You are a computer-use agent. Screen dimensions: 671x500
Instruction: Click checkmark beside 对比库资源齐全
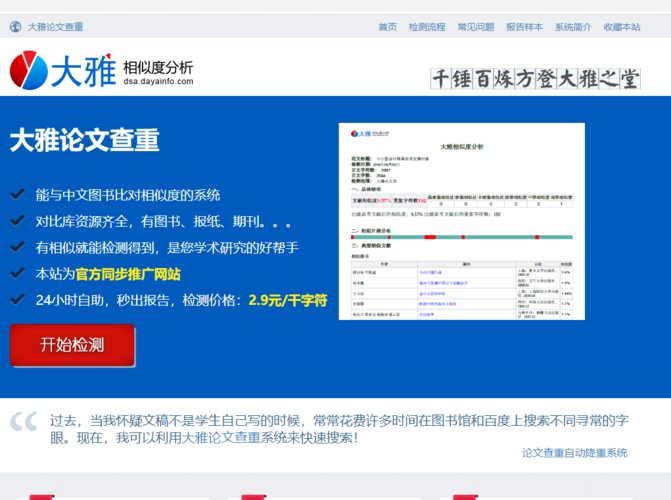(x=18, y=220)
